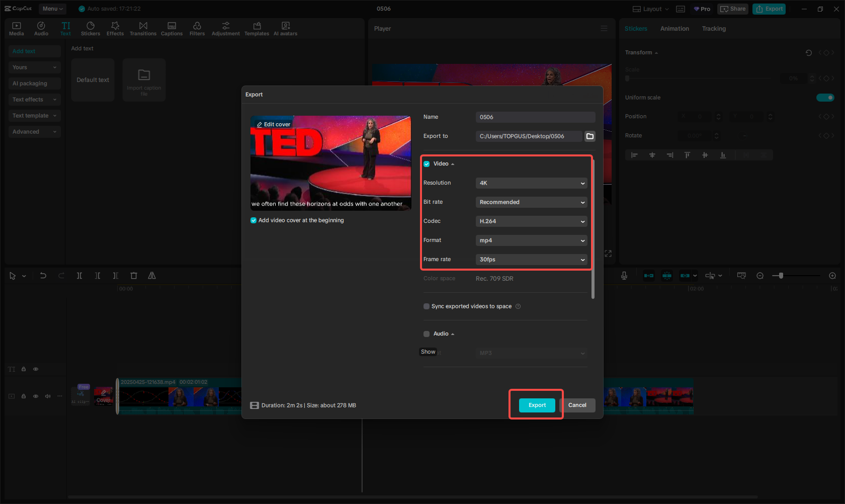
Task: Open the Menu dropdown in the top bar
Action: (52, 9)
